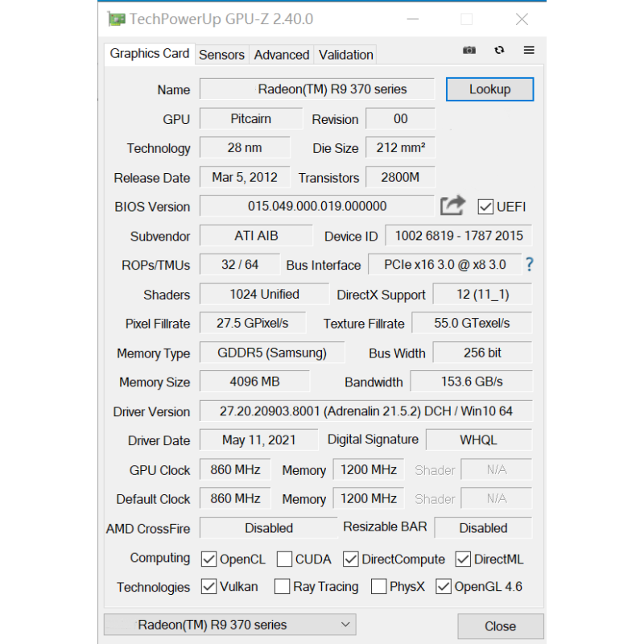Switch to the Sensors tab
This screenshot has width=644, height=644.
[222, 55]
